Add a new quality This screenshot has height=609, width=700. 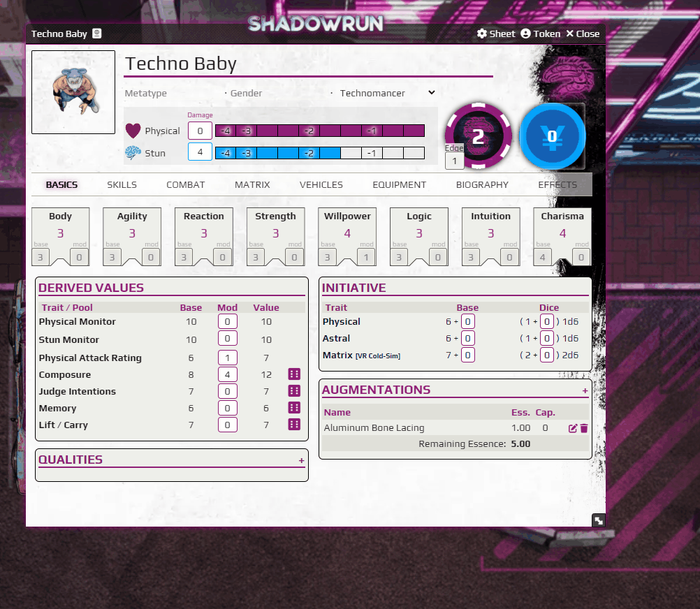click(x=302, y=460)
